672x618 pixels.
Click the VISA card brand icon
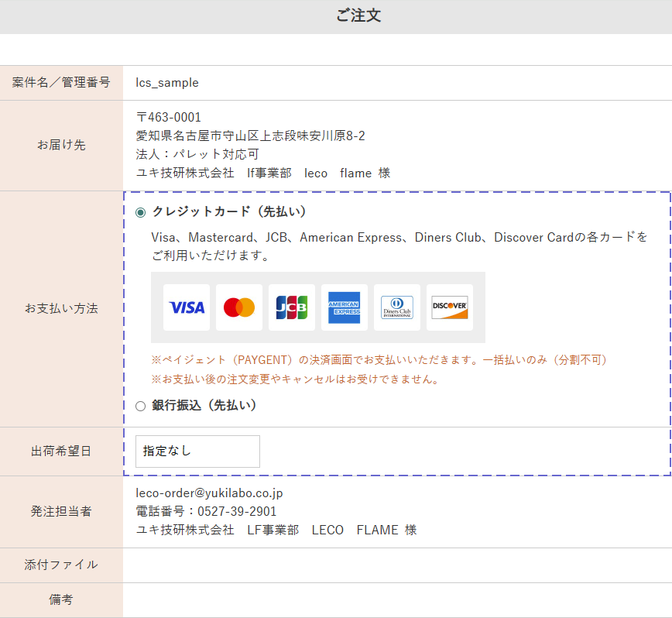click(x=186, y=307)
